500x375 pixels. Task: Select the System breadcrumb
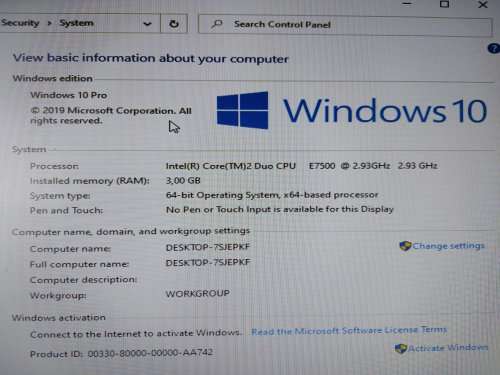pos(76,23)
